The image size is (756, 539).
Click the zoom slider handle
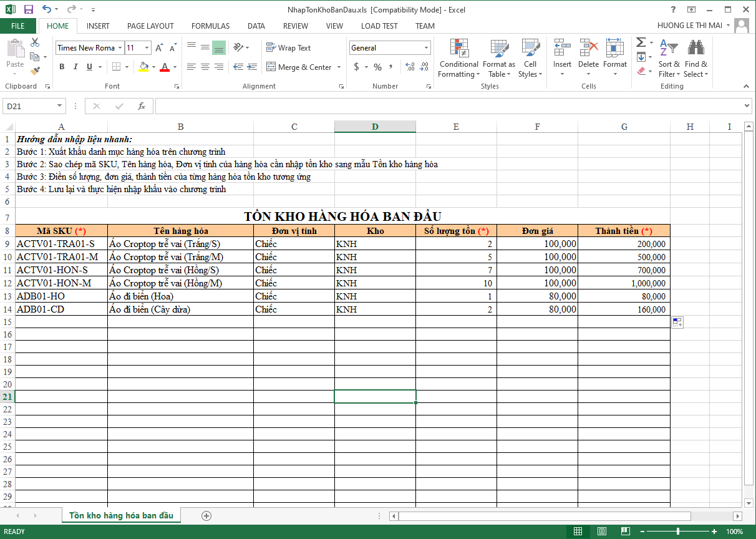click(x=678, y=532)
